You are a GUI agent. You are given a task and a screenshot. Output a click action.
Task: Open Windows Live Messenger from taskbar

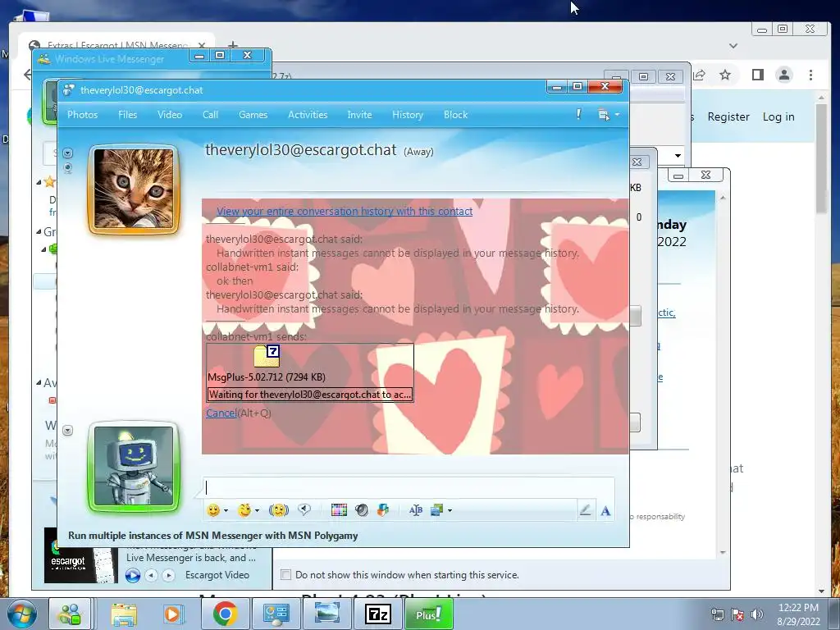click(x=71, y=614)
